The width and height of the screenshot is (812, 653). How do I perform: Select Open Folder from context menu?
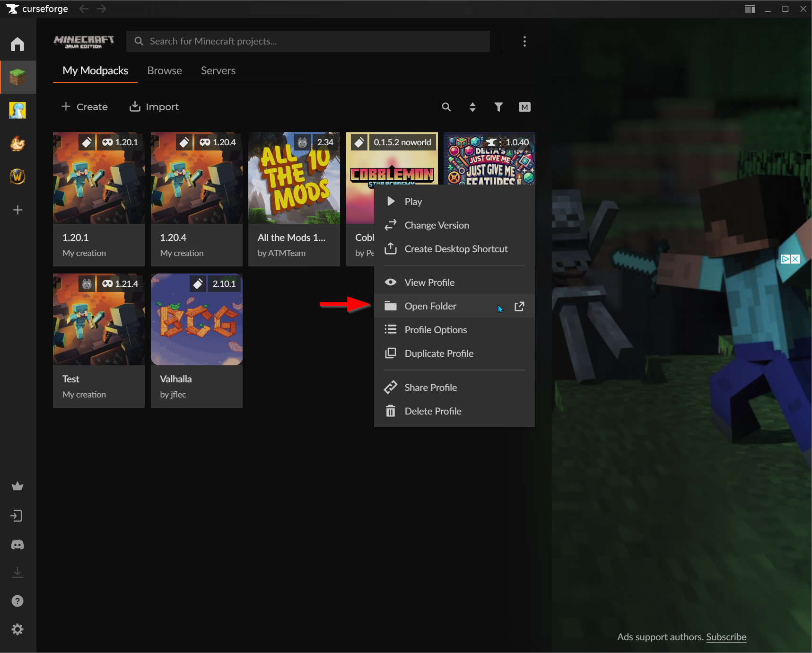(430, 306)
